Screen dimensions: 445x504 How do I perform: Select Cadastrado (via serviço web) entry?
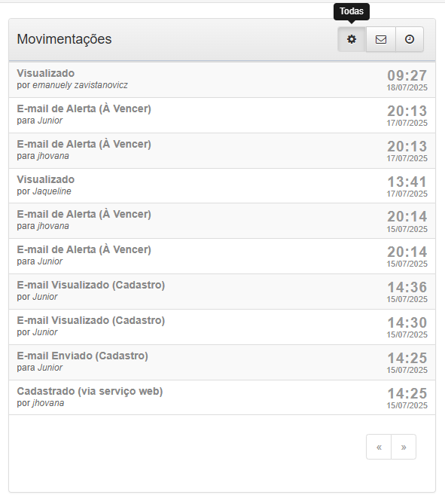222,397
